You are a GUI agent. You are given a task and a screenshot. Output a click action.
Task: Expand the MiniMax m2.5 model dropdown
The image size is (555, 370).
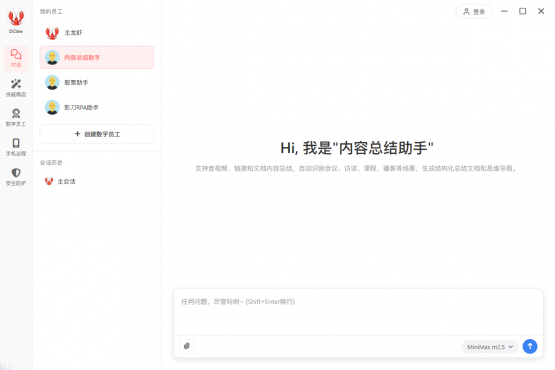(490, 347)
